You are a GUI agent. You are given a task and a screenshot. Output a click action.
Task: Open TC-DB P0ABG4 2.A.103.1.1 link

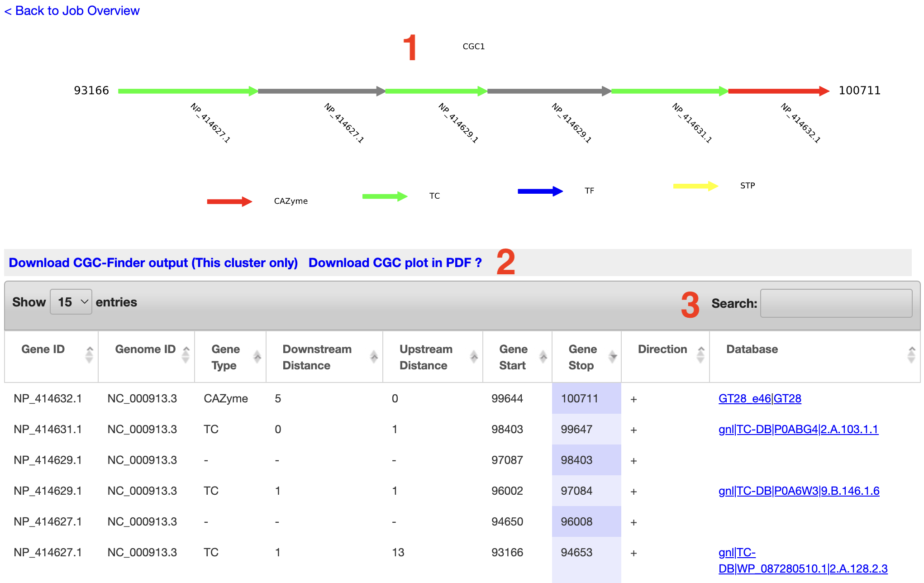point(798,429)
